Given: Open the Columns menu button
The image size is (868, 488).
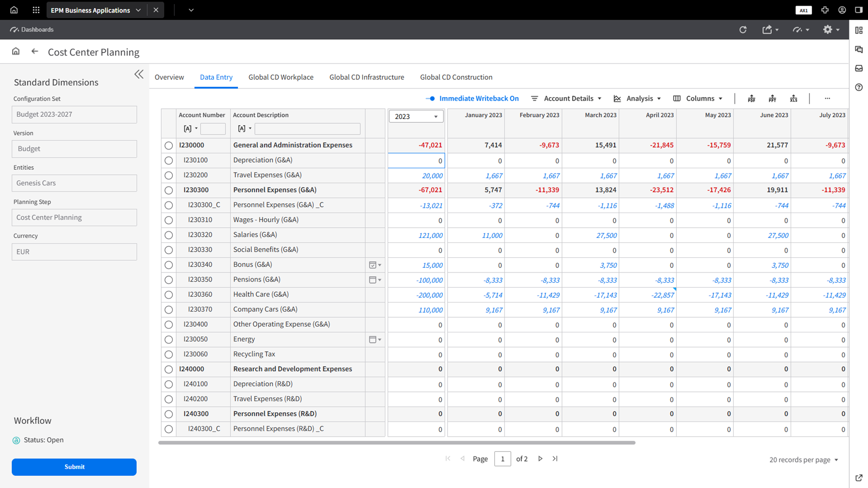Looking at the screenshot, I should (698, 99).
